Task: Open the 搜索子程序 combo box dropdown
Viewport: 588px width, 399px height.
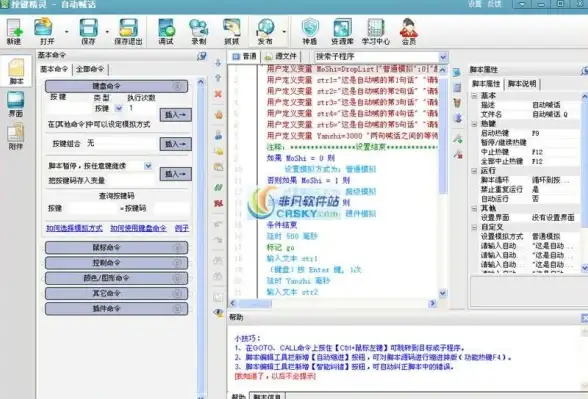Action: point(443,57)
